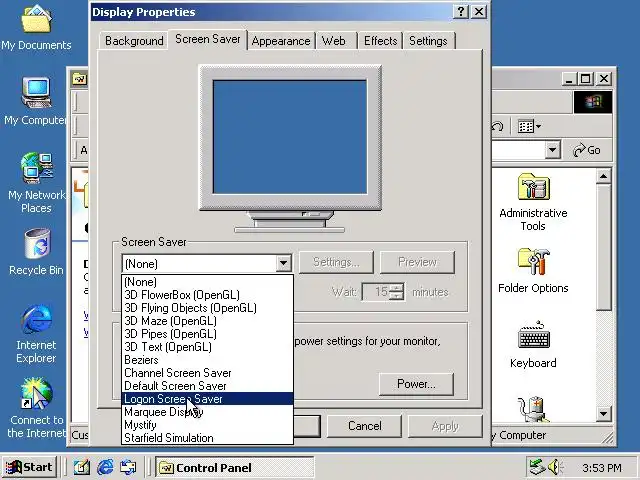Open My Computer desktop icon
This screenshot has height=480, width=640.
[36, 101]
